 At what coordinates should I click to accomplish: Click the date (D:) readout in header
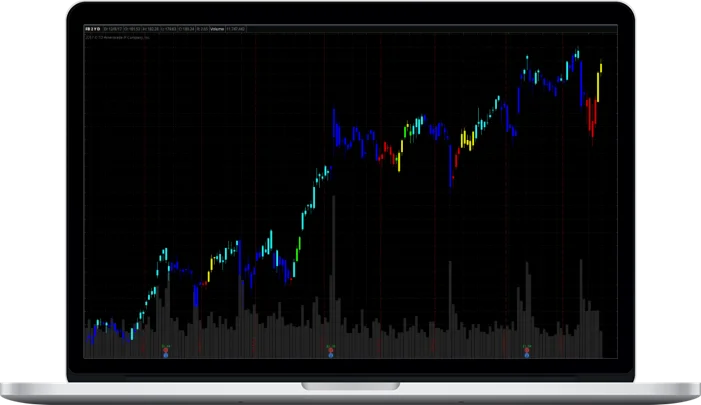[x=111, y=30]
